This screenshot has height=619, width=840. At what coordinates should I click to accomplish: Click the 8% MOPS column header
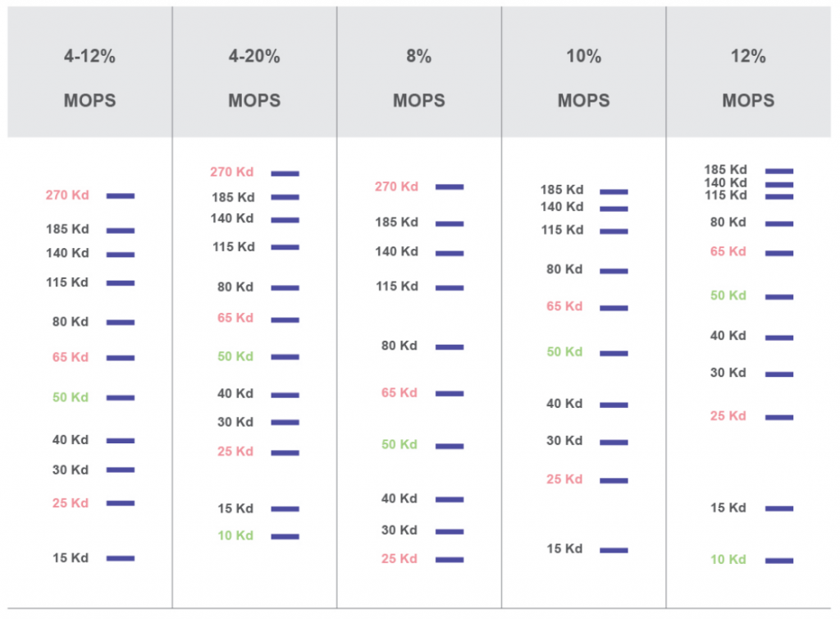pyautogui.click(x=418, y=79)
